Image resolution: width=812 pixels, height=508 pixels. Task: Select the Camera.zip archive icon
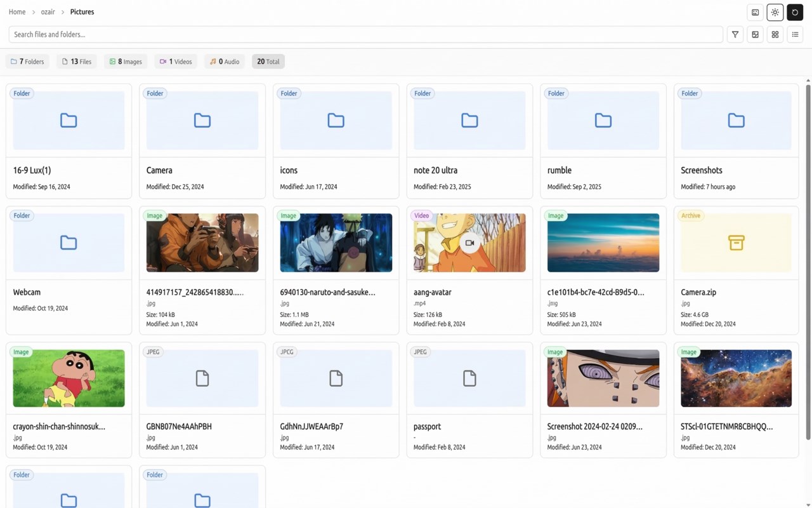click(x=736, y=242)
